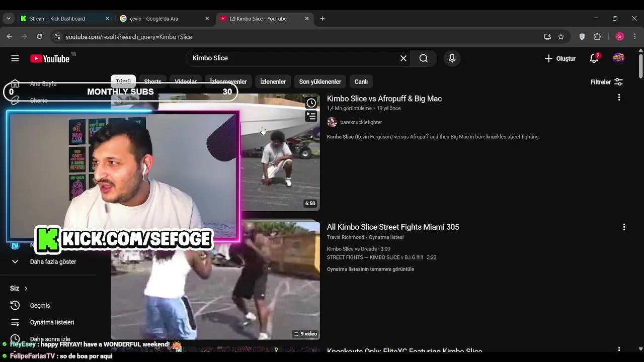Click the scrollbar down arrow
The width and height of the screenshot is (644, 362).
640,348
